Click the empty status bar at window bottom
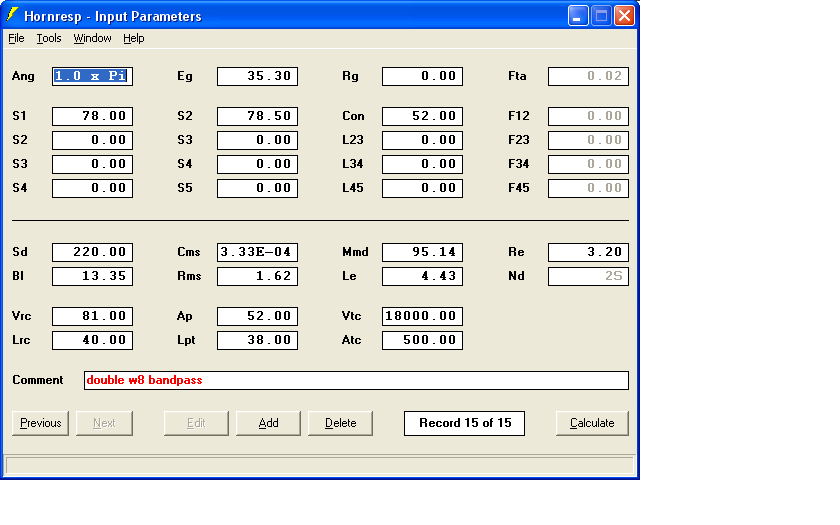 tap(320, 464)
